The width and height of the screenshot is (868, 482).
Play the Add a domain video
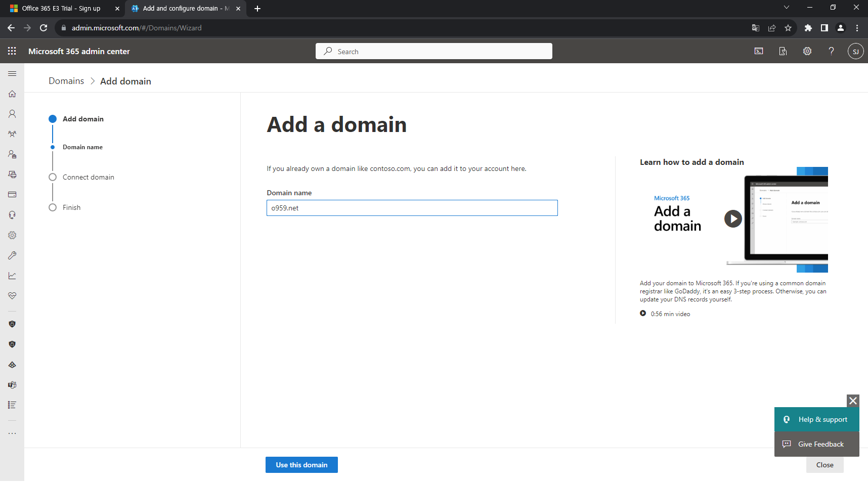[733, 219]
